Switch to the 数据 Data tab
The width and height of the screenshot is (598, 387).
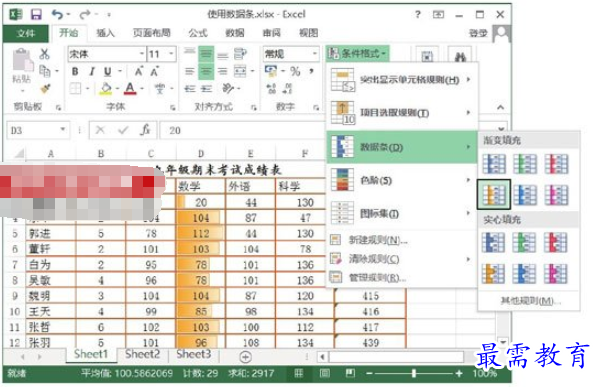click(x=235, y=33)
